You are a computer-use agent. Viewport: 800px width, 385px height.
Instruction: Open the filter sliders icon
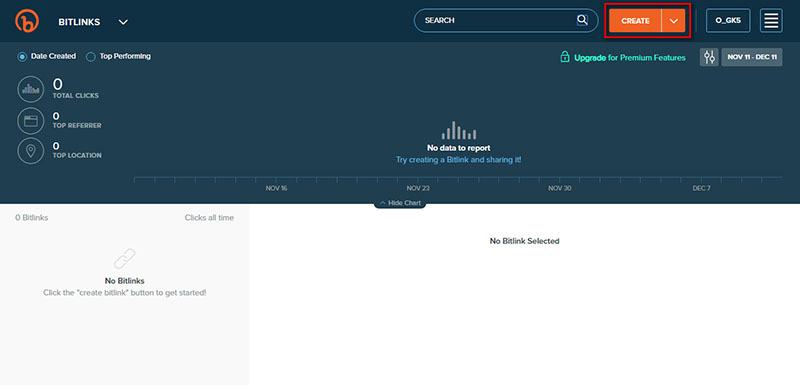coord(709,57)
